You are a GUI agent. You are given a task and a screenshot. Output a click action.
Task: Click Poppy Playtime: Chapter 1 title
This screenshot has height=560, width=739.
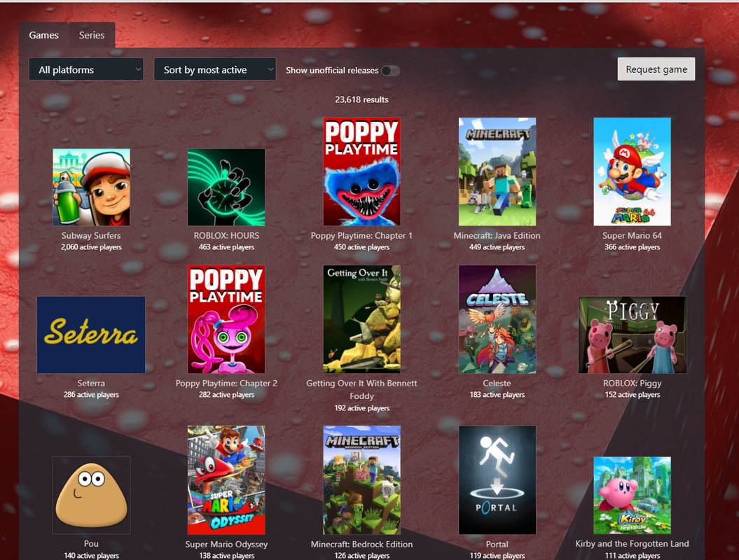[x=361, y=235]
